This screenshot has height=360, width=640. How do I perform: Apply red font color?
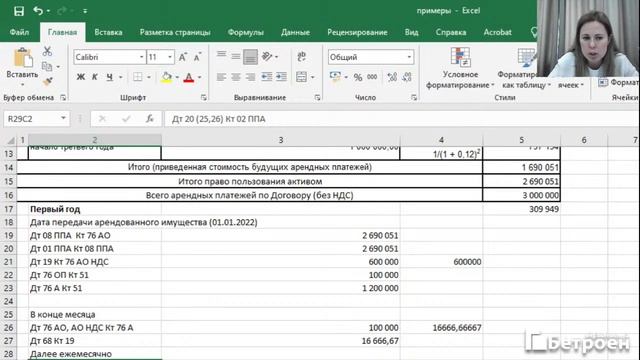189,77
